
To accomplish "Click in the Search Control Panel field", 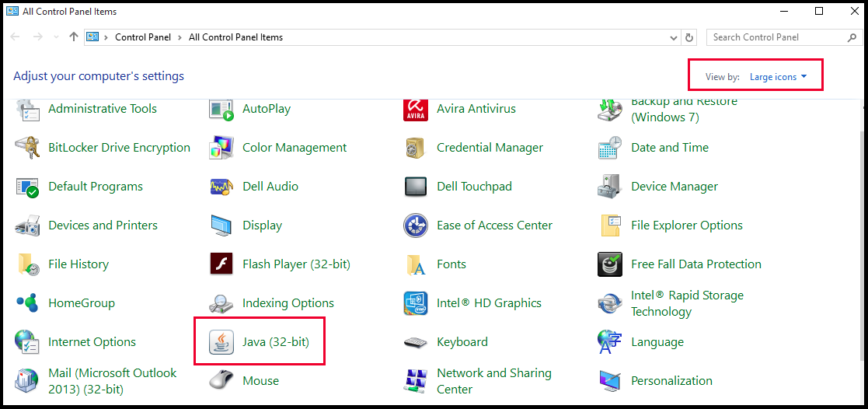I will [776, 37].
